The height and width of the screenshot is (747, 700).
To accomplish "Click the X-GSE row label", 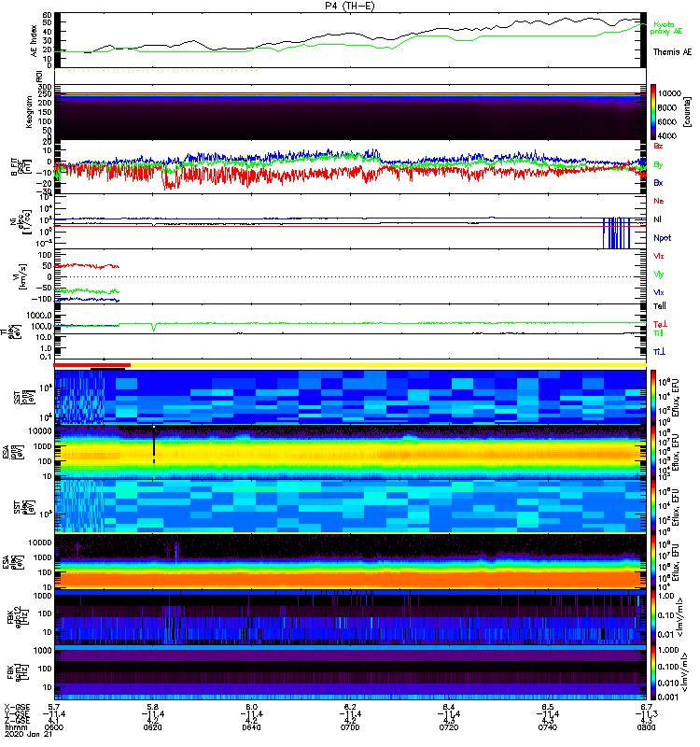I will point(17,707).
